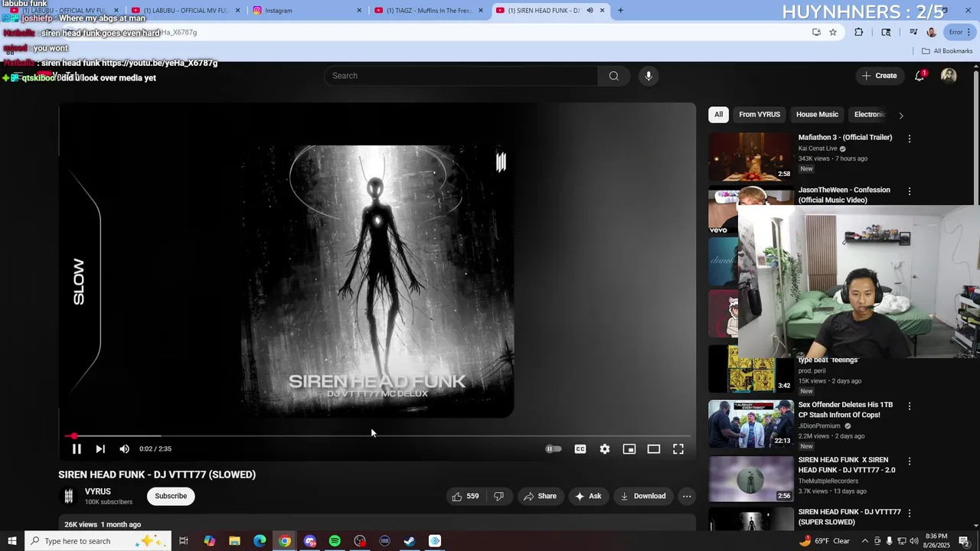Download the video
This screenshot has height=551, width=980.
click(x=643, y=496)
